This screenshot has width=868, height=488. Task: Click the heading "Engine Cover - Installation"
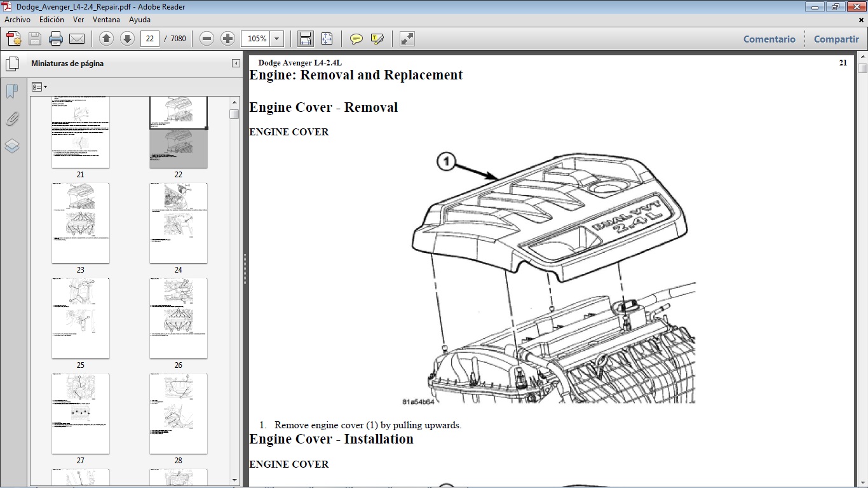pos(331,439)
